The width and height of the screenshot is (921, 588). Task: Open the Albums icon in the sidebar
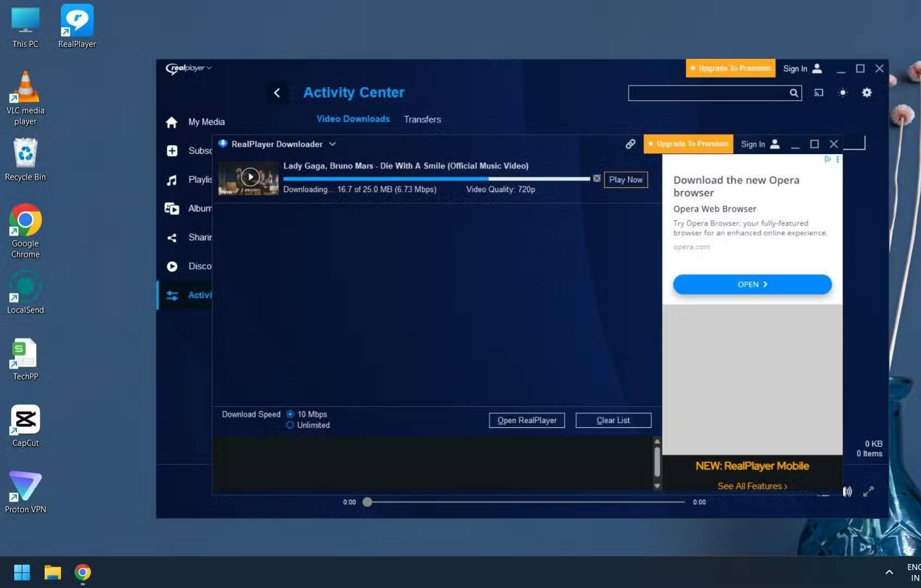click(x=172, y=209)
